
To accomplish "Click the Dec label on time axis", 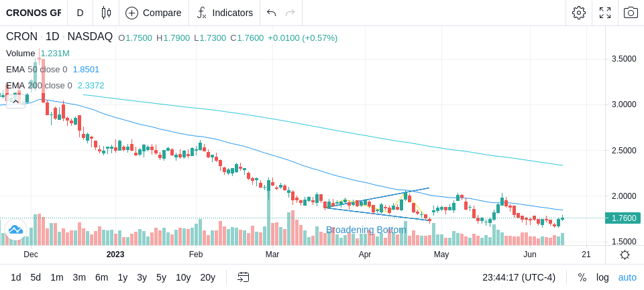I will [x=31, y=255].
